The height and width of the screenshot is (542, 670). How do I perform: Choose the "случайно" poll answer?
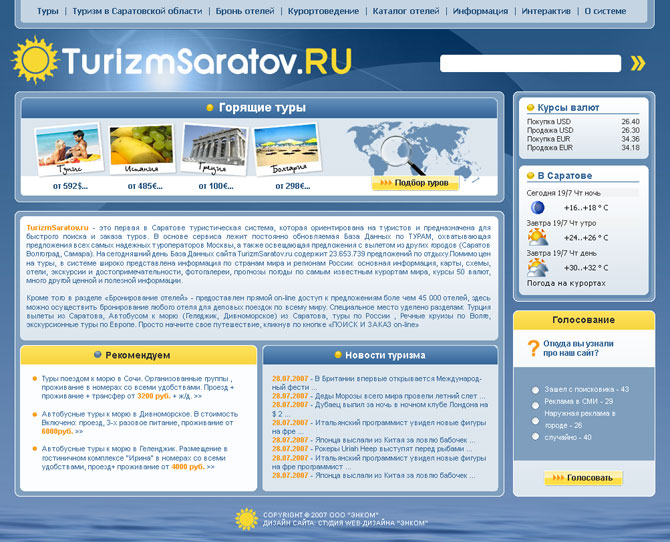pyautogui.click(x=536, y=437)
